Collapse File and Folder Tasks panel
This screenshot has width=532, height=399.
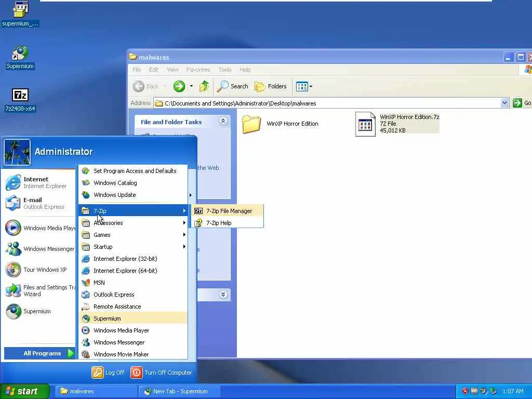(x=223, y=121)
